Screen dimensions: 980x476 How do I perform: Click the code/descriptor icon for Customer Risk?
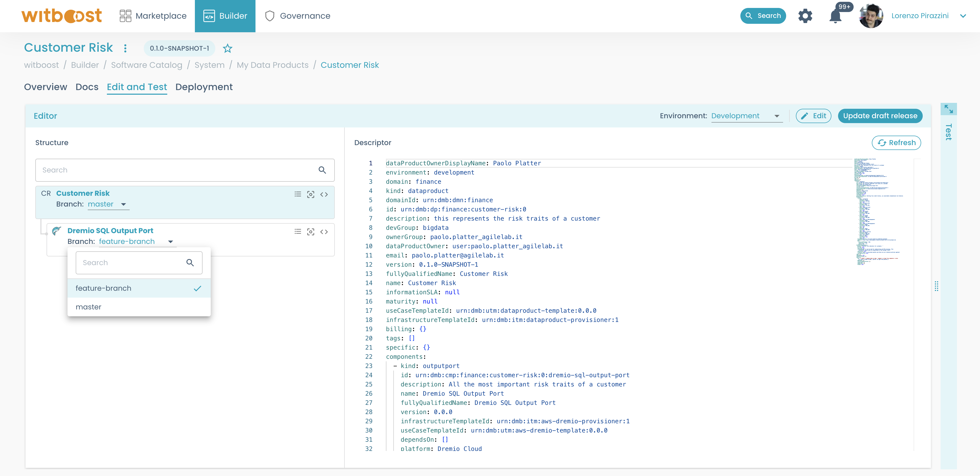(324, 194)
